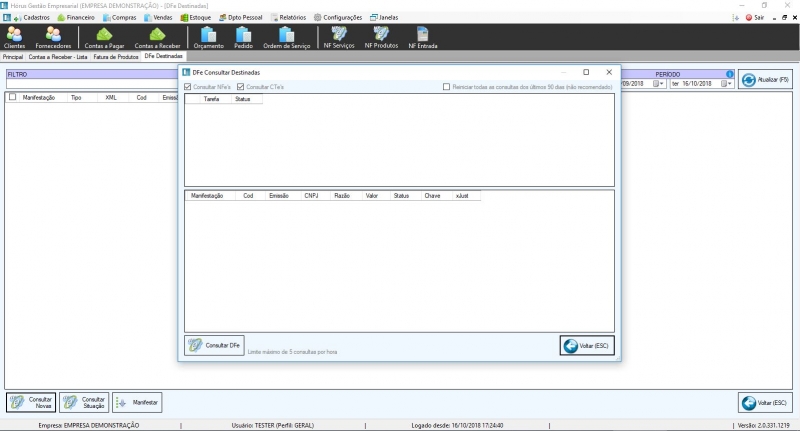Toggle Consultar CTe's checkbox

[241, 87]
